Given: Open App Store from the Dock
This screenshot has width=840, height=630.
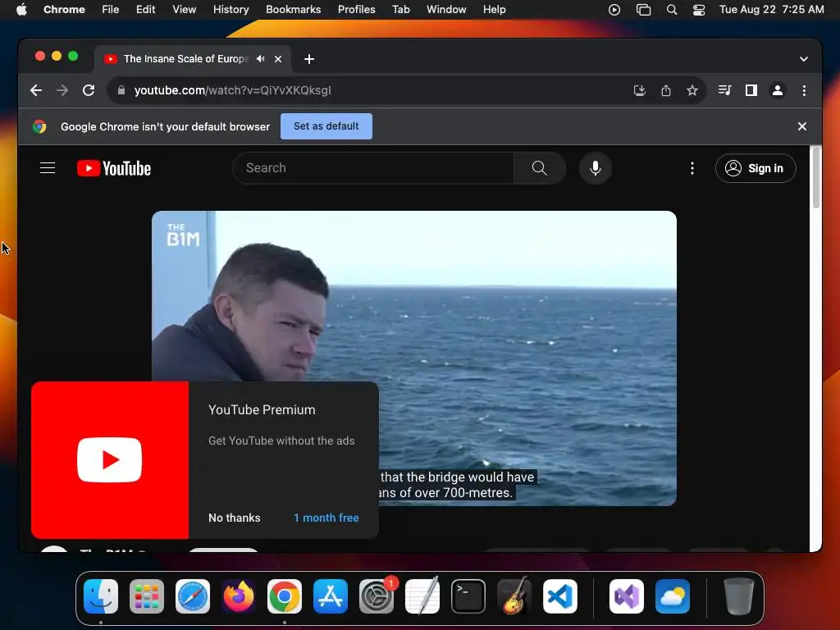Looking at the screenshot, I should click(331, 596).
